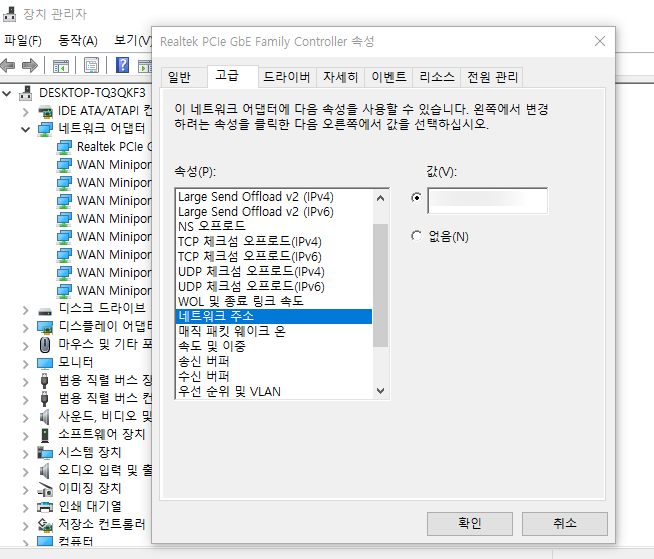Switch to the 전원 관리 tab

(x=492, y=77)
